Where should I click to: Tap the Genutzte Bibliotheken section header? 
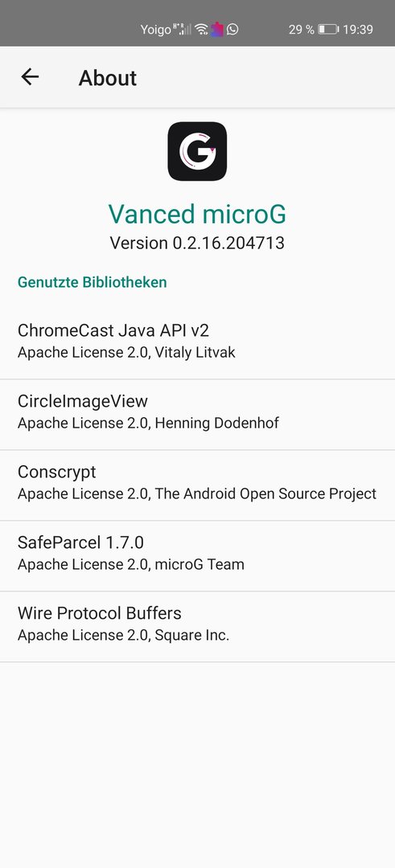point(92,282)
